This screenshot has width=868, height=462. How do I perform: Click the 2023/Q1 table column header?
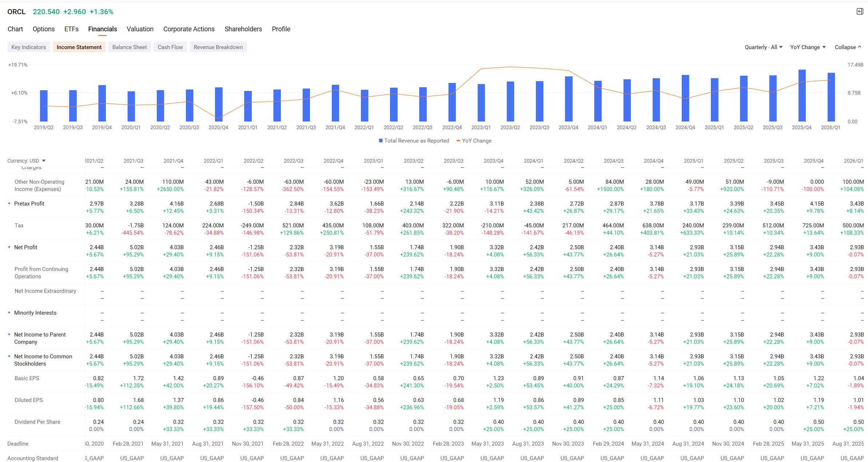click(374, 161)
